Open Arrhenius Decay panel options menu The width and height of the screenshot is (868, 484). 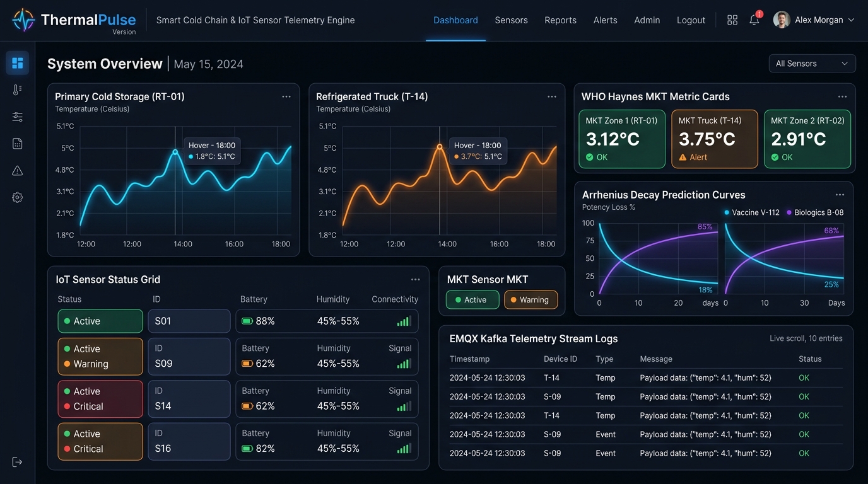pyautogui.click(x=840, y=195)
